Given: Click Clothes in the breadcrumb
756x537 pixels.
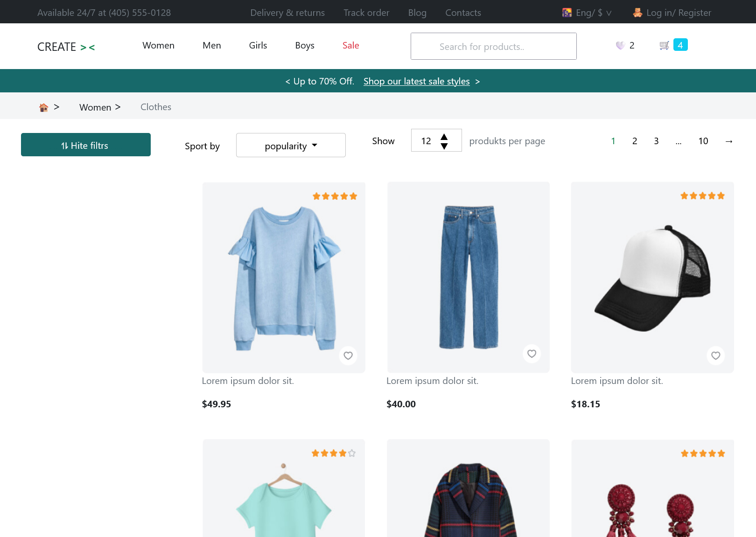Looking at the screenshot, I should point(156,107).
